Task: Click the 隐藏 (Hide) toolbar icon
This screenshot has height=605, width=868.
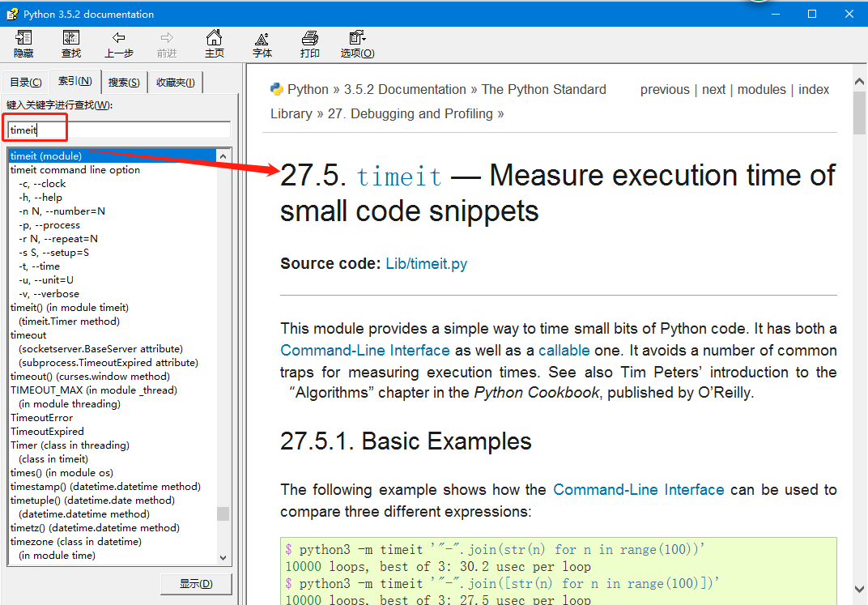Action: (x=23, y=37)
